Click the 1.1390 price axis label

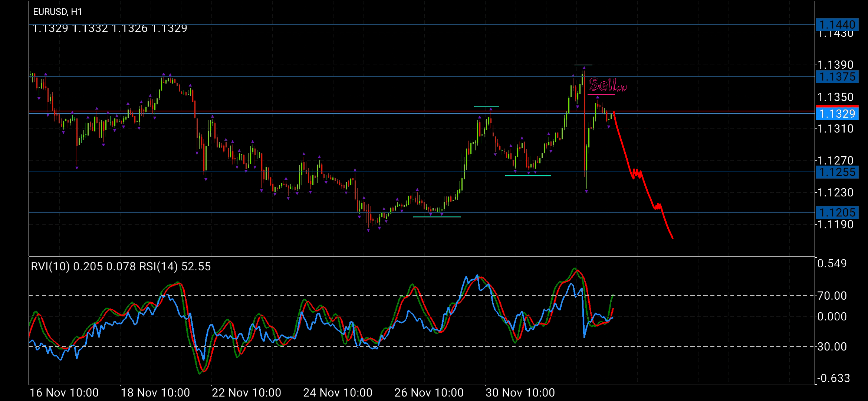click(835, 65)
